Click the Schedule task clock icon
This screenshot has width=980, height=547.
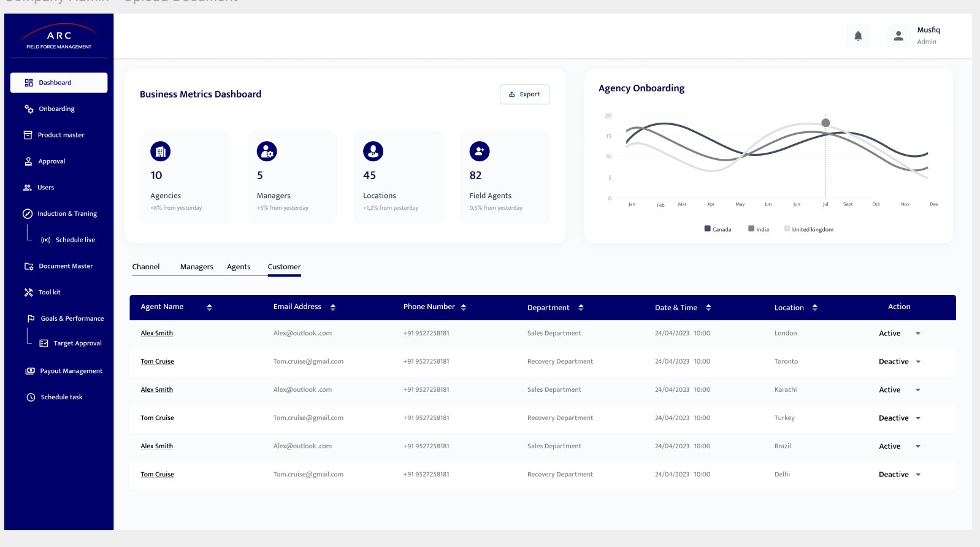point(31,397)
